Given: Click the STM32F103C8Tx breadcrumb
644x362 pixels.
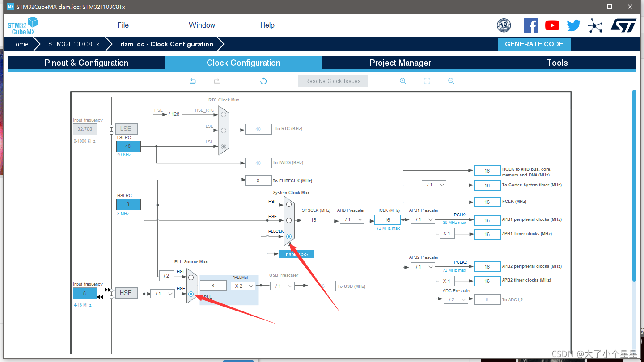Looking at the screenshot, I should [74, 44].
